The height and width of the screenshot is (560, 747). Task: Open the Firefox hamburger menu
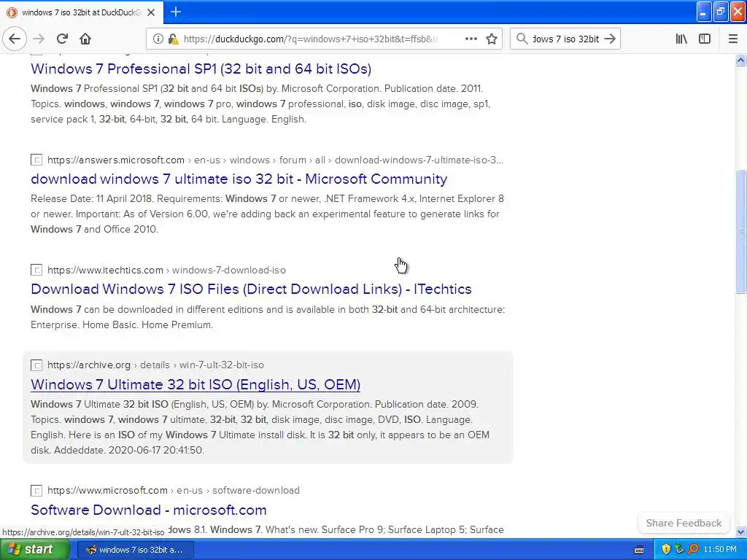pos(732,39)
